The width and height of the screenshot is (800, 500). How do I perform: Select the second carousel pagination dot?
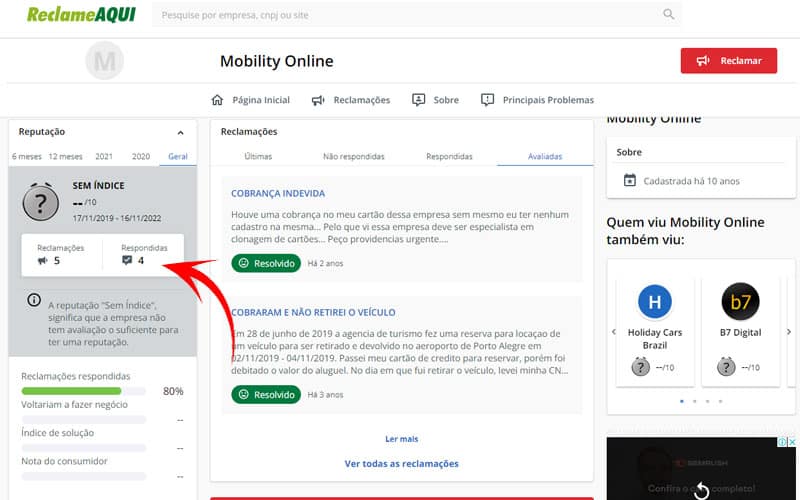click(x=695, y=402)
